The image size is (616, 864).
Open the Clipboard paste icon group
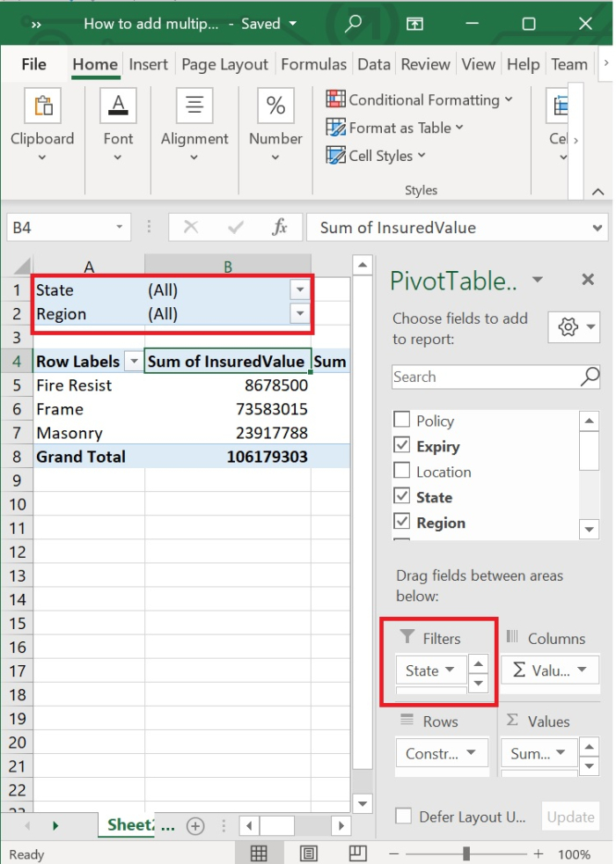point(42,108)
